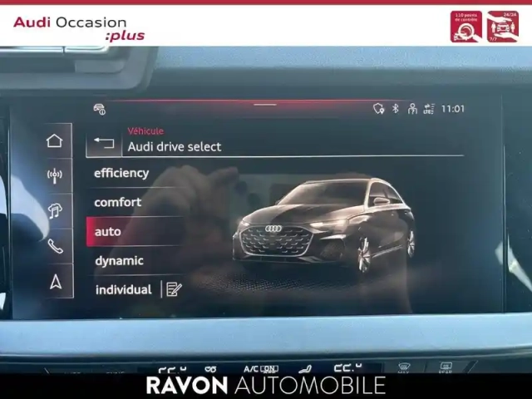
Task: Select the auto drive mode
Action: pyautogui.click(x=108, y=231)
